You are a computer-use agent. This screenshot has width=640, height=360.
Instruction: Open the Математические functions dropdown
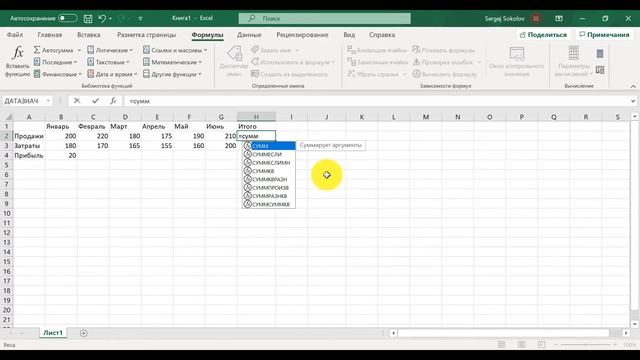(x=172, y=62)
